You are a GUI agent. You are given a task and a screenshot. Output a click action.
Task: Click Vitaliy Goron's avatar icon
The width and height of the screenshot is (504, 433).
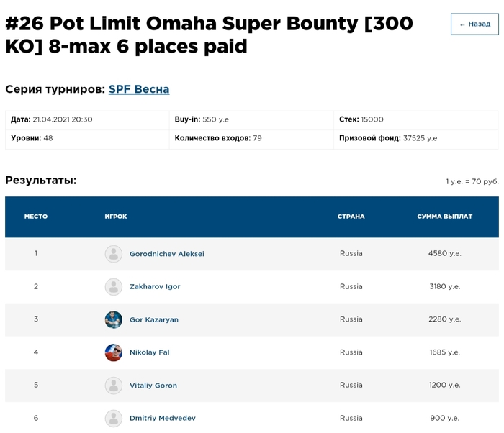pyautogui.click(x=114, y=386)
